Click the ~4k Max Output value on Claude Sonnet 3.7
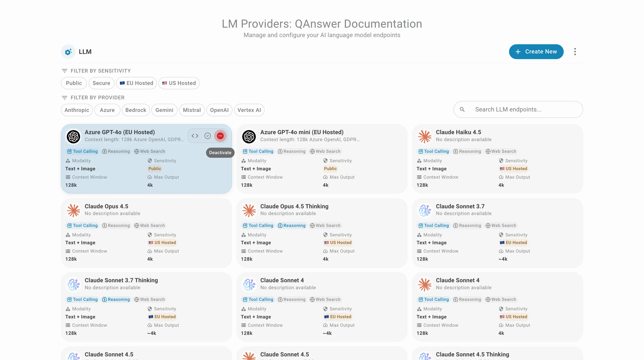The height and width of the screenshot is (360, 644). tap(503, 259)
